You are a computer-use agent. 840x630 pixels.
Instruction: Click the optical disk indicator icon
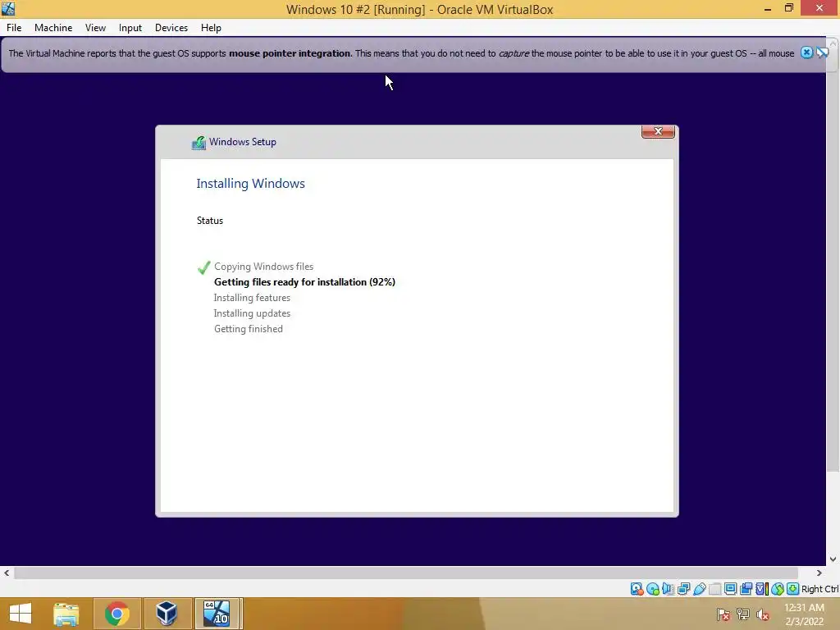coord(652,589)
